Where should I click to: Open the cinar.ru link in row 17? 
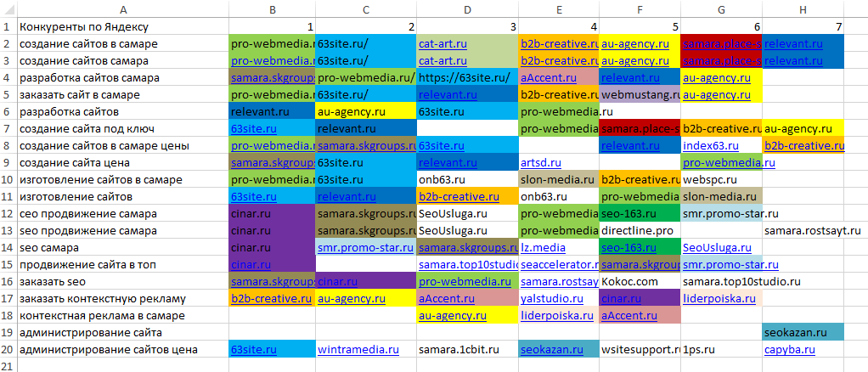pos(622,299)
